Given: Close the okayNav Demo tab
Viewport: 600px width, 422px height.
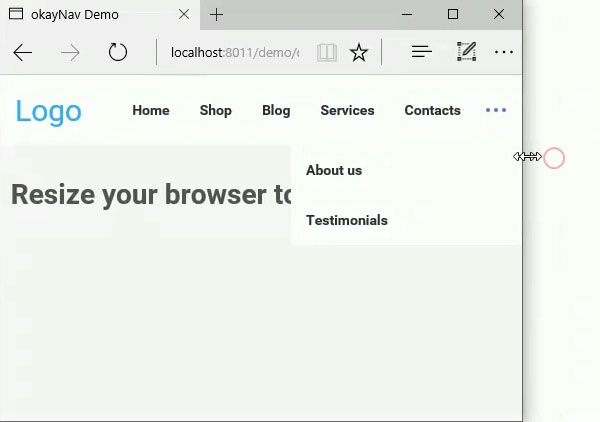Looking at the screenshot, I should tap(184, 15).
